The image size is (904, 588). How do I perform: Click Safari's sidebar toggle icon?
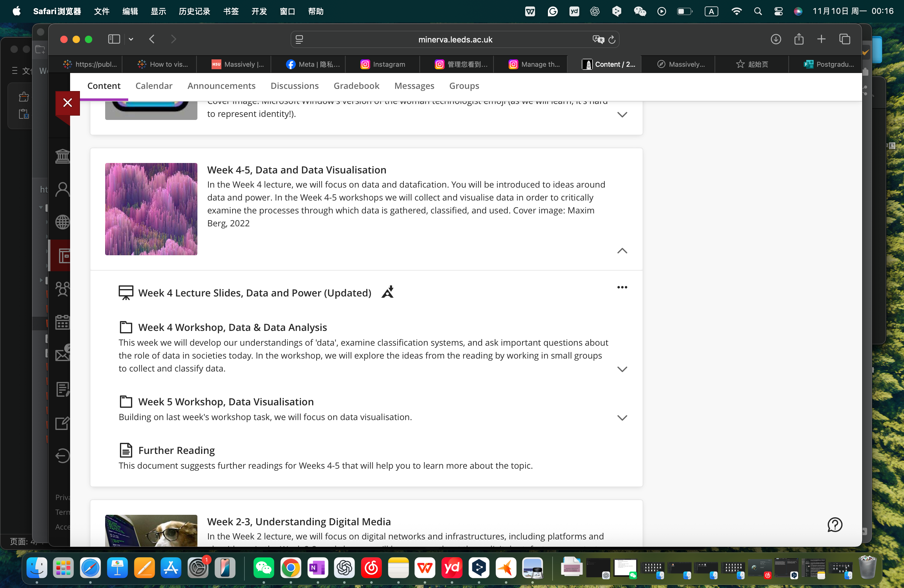114,39
